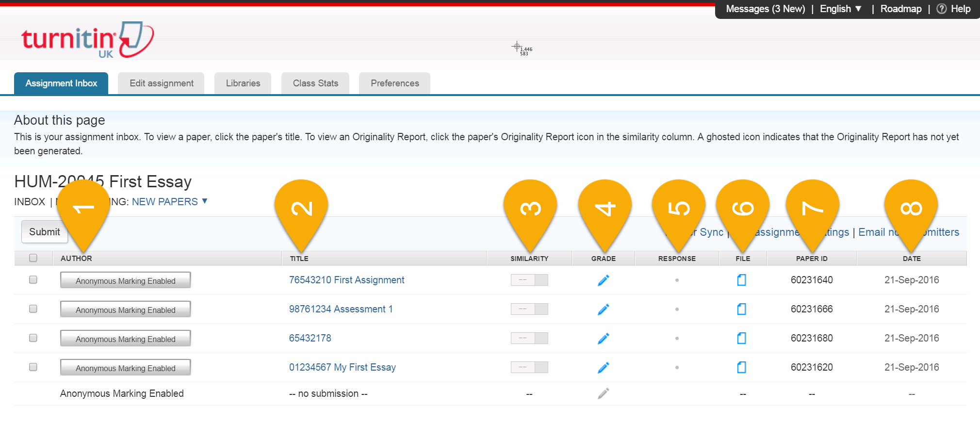
Task: Open the English language dropdown
Action: 841,9
